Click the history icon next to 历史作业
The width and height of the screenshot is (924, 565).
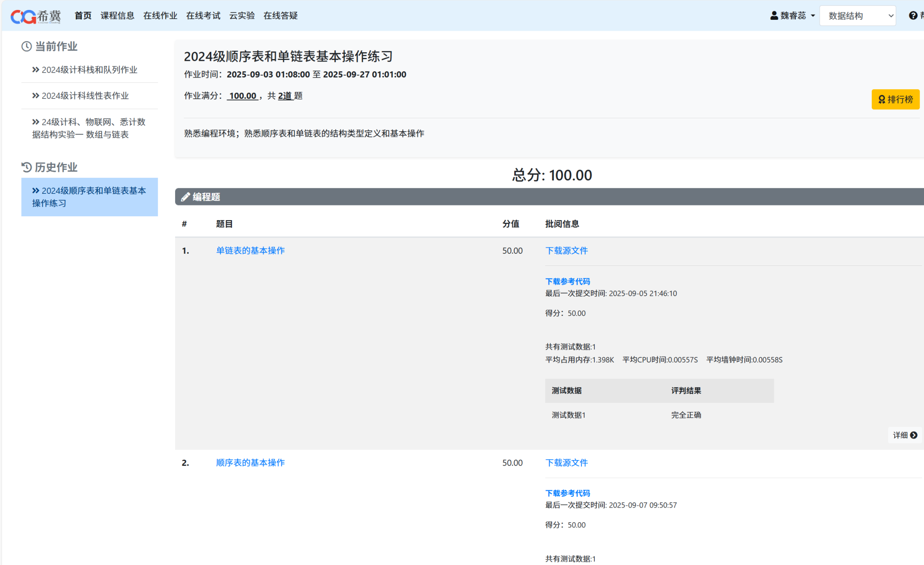[x=27, y=167]
